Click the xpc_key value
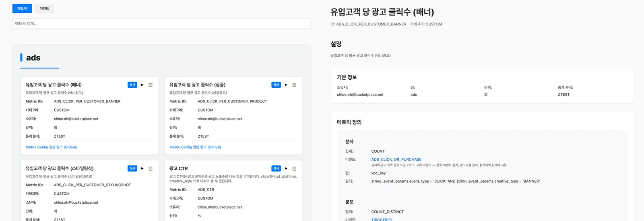Viewport: 644px width, 221px height. point(379,173)
